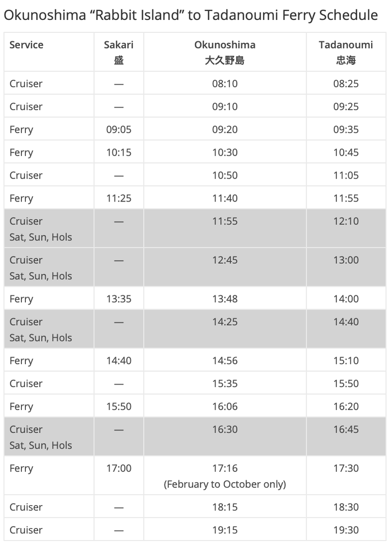Viewport: 392px width, 544px height.
Task: Click the ferry schedule page heading
Action: click(191, 15)
